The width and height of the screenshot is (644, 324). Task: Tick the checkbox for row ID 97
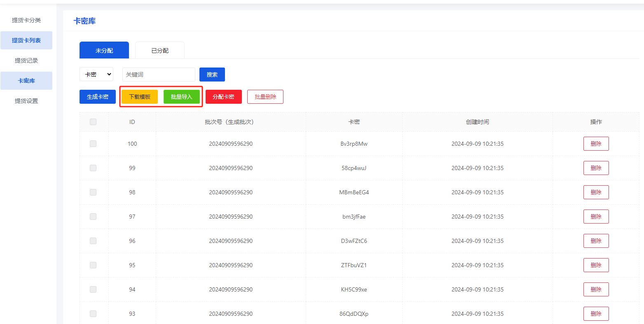(x=93, y=217)
